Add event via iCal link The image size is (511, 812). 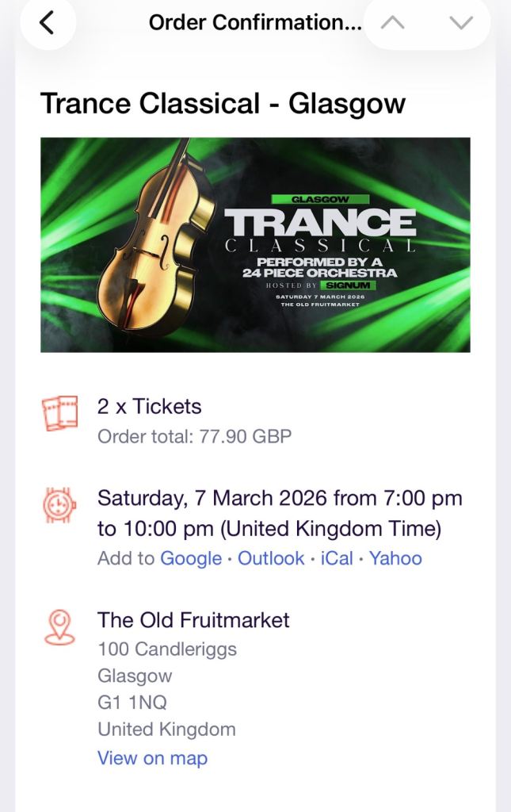[x=337, y=558]
